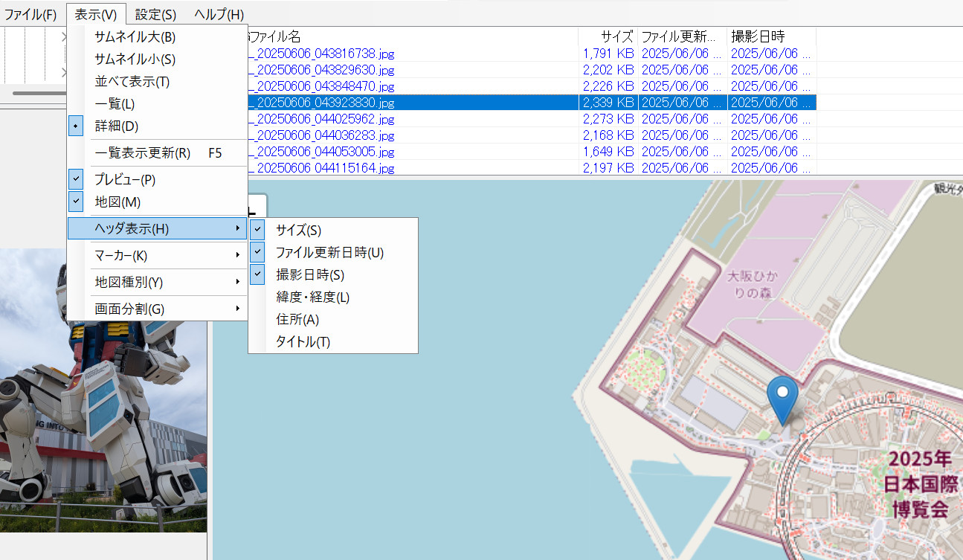Expand the 地図種別(Y) submenu

point(129,283)
